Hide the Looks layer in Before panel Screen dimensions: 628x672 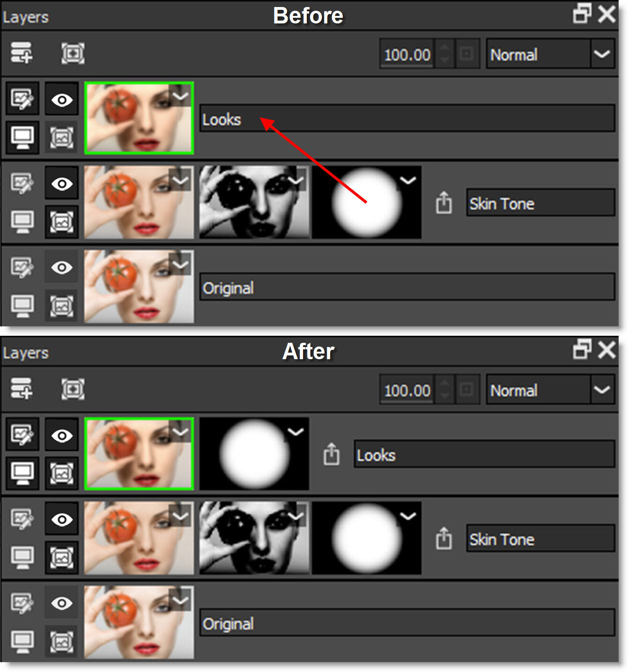pos(62,99)
